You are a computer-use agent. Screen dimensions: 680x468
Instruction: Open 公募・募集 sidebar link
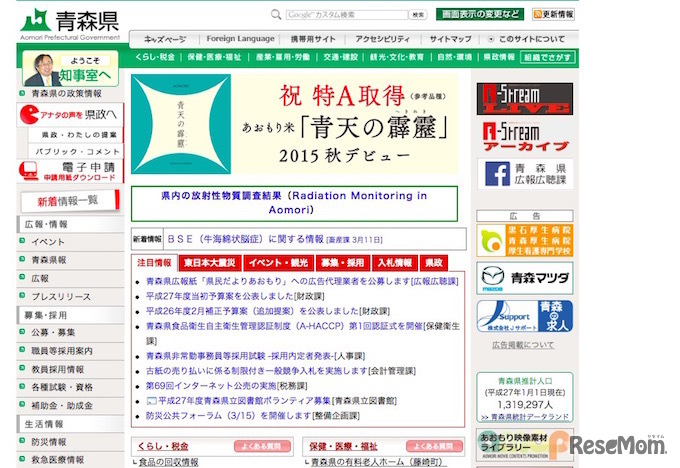(x=53, y=333)
